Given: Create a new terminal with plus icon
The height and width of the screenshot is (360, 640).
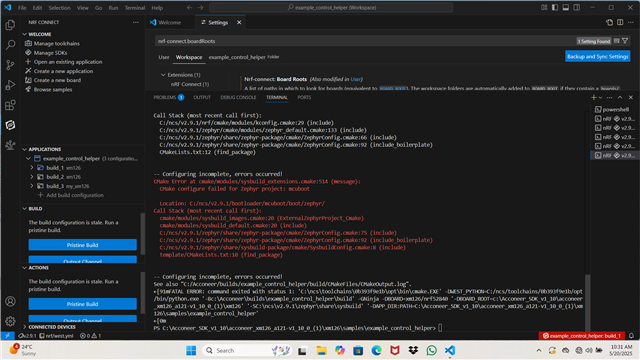Looking at the screenshot, I should click(x=593, y=97).
